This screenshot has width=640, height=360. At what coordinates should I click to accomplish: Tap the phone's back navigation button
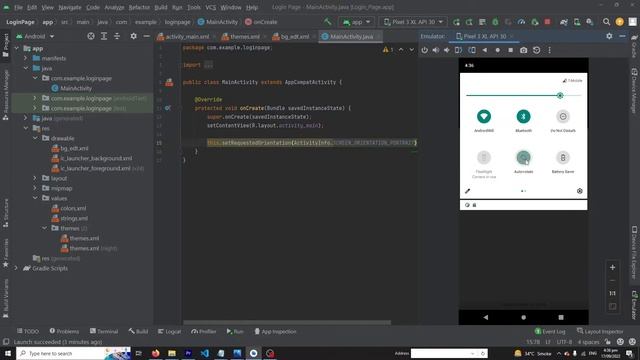pyautogui.click(x=485, y=317)
